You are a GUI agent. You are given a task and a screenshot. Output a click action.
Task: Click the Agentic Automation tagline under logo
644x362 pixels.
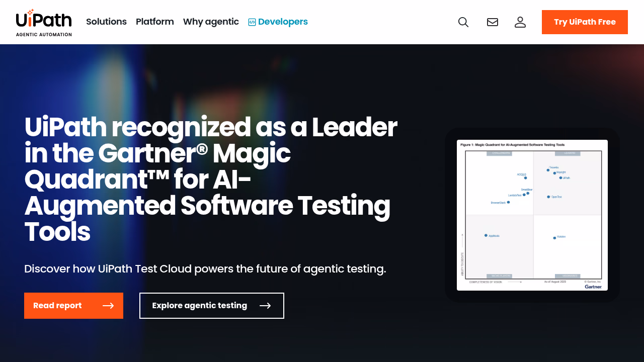[x=44, y=35]
